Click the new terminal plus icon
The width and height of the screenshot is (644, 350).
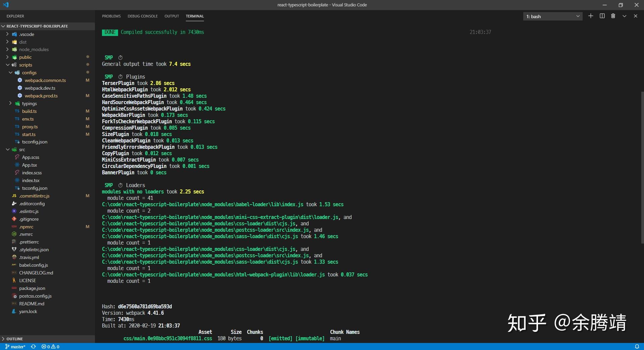tap(591, 16)
